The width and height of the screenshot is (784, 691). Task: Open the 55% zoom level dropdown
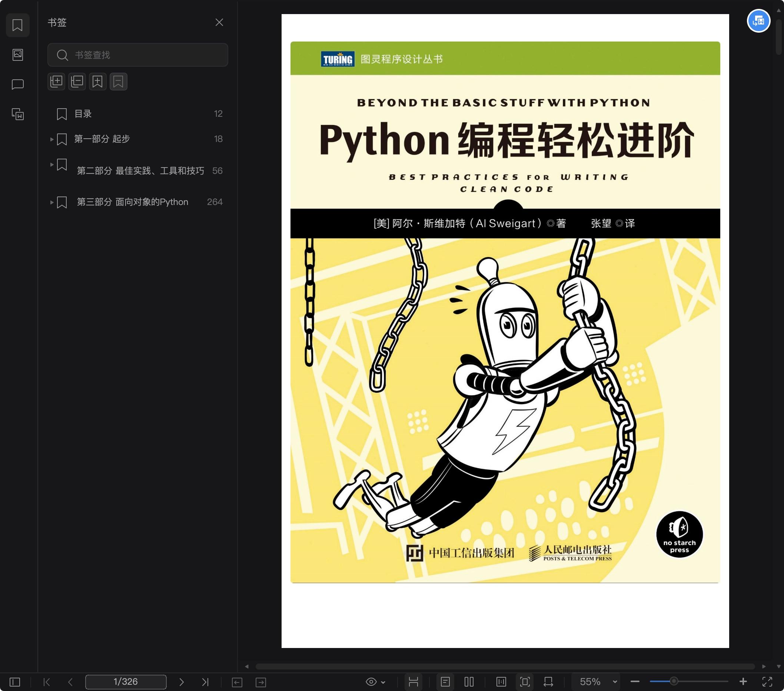click(595, 682)
